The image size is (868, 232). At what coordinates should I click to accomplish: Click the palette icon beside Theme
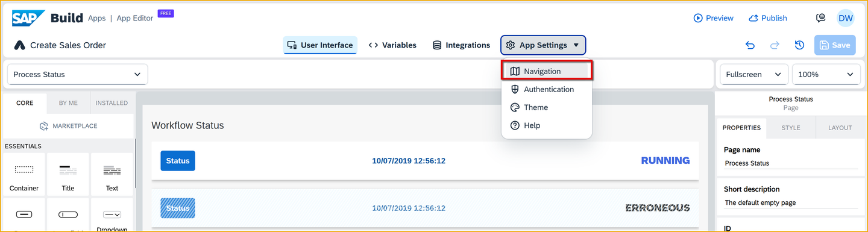click(x=515, y=107)
